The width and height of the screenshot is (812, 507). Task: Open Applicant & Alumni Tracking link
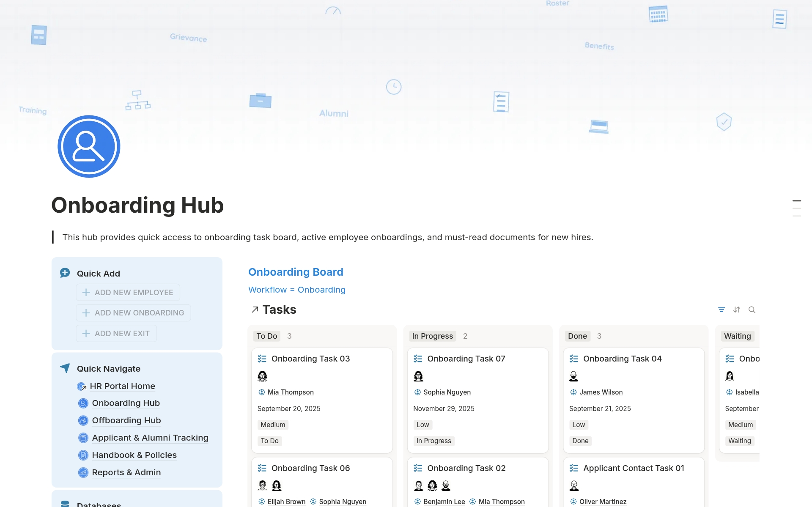tap(150, 438)
